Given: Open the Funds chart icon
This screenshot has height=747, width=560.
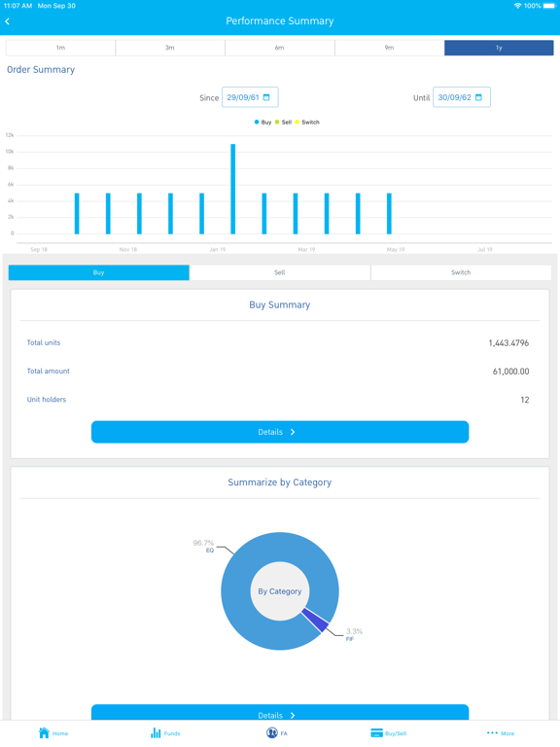Looking at the screenshot, I should (x=156, y=732).
